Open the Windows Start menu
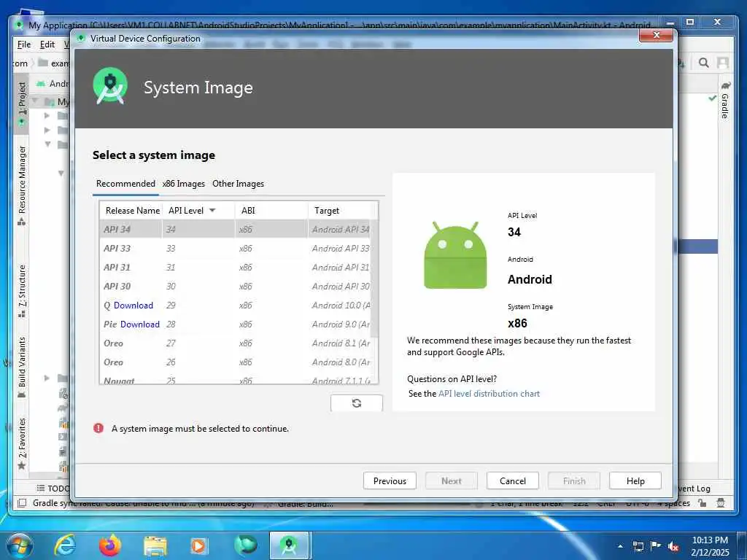747x560 pixels. 20,545
